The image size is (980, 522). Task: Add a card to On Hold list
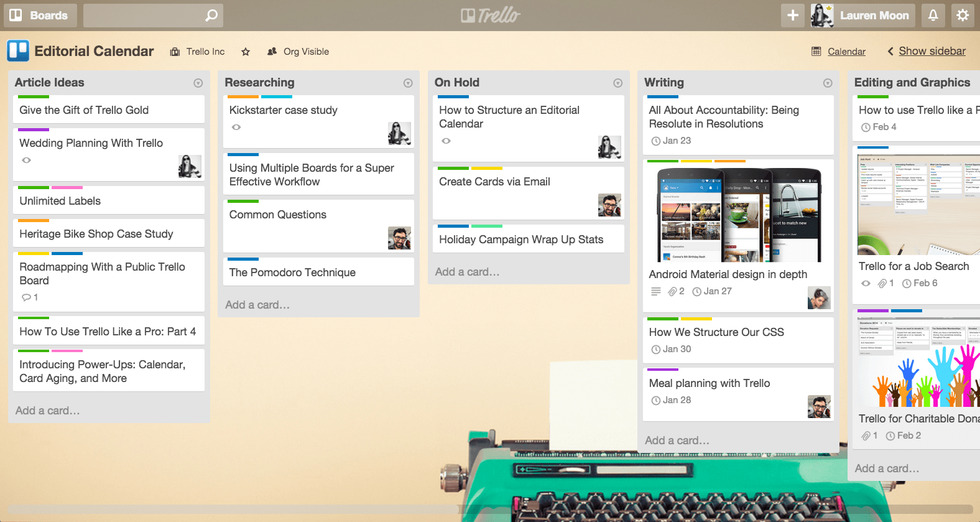(468, 272)
